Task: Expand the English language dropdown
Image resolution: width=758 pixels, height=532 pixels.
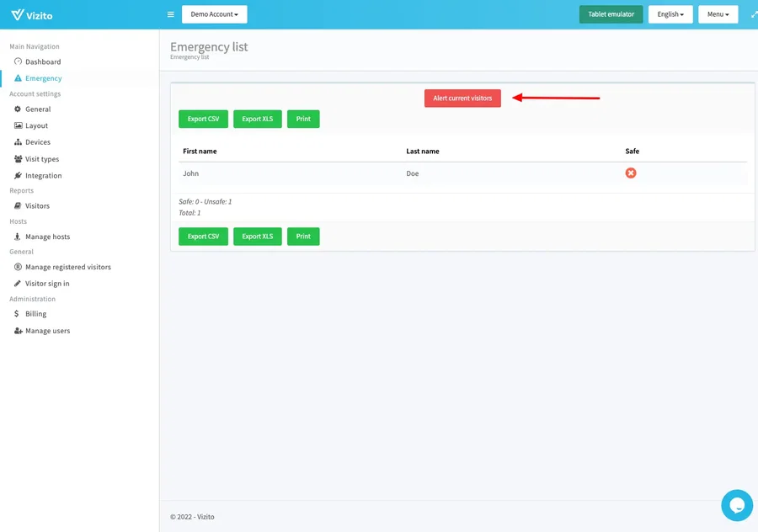Action: (670, 14)
